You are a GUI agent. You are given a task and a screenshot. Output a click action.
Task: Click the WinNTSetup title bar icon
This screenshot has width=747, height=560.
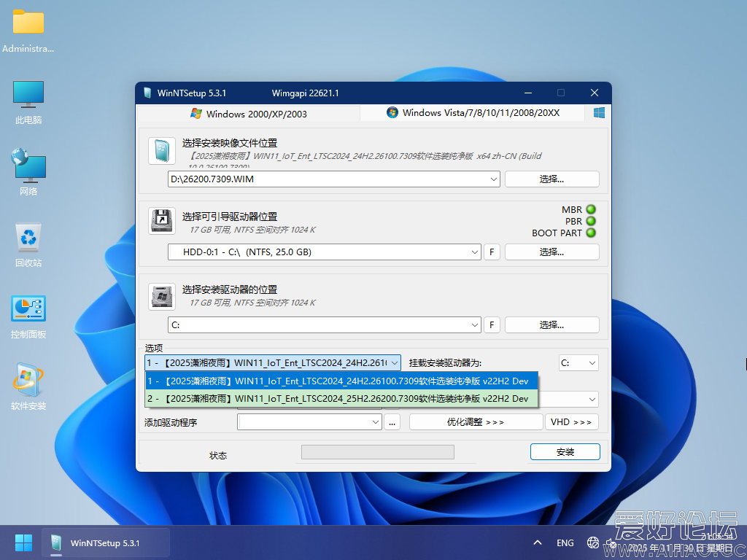[x=147, y=93]
